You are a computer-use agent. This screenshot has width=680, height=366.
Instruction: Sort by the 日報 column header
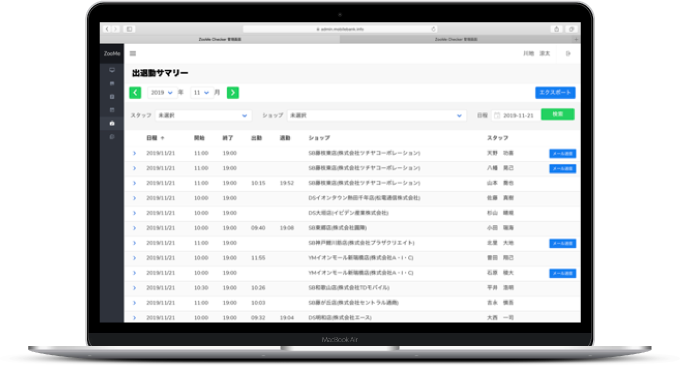[x=155, y=138]
